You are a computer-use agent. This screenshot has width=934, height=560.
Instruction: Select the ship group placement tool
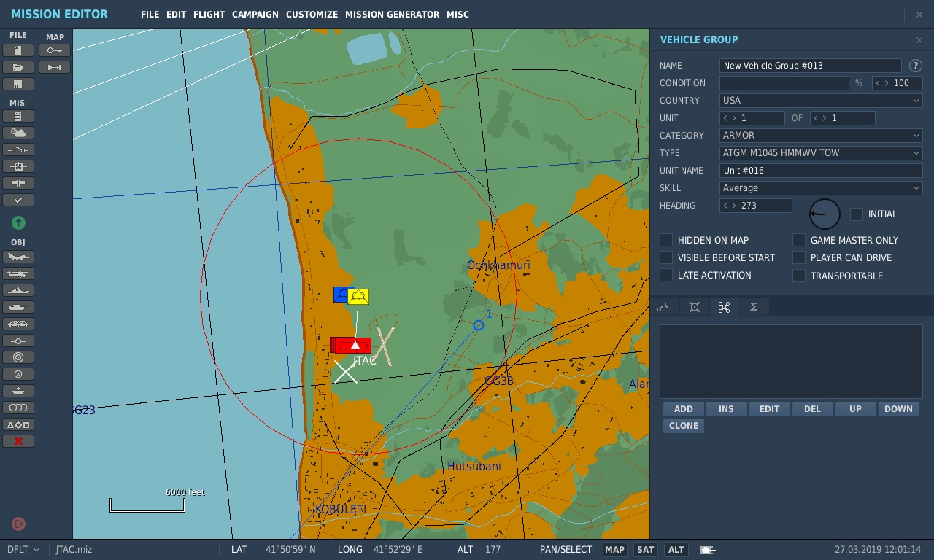18,290
